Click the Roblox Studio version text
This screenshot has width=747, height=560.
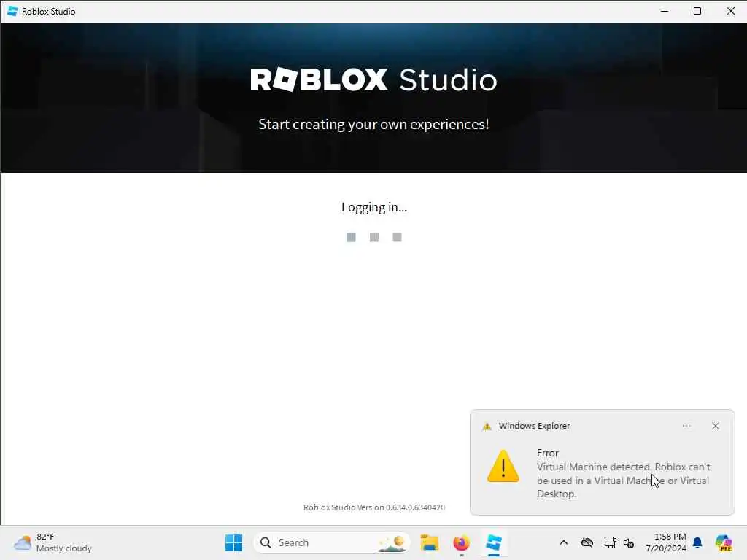coord(374,507)
